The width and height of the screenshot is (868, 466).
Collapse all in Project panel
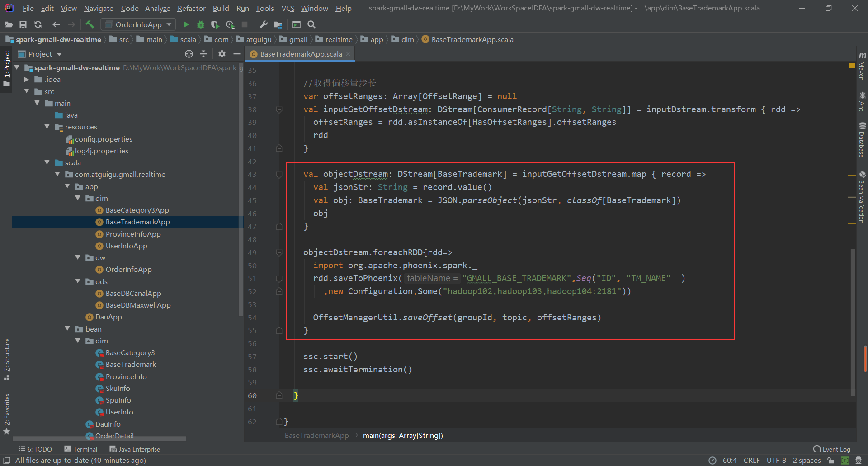[x=203, y=54]
